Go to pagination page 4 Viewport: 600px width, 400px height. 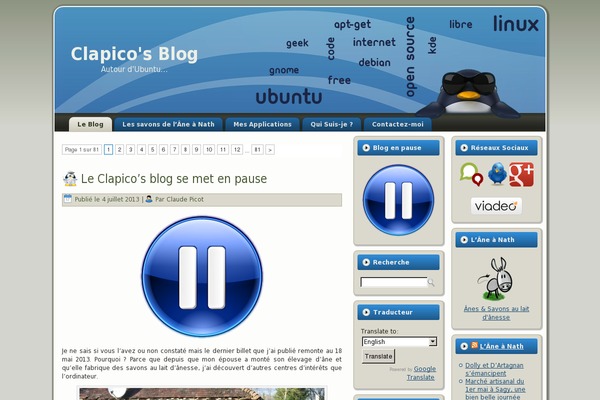[142, 150]
